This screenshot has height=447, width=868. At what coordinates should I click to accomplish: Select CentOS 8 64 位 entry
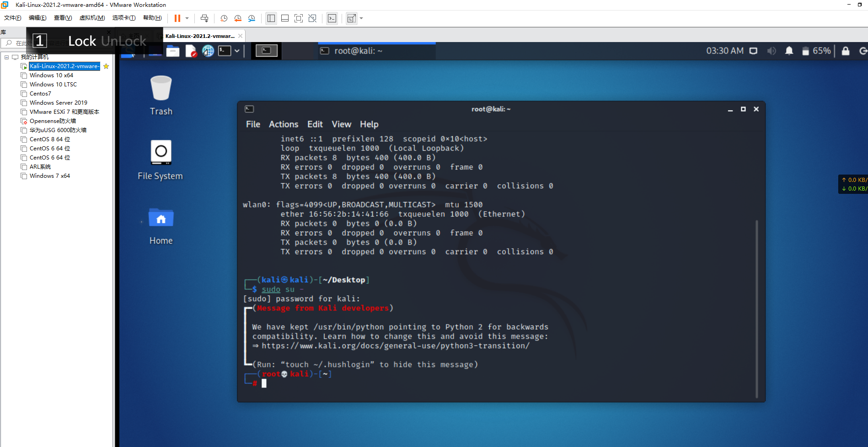[50, 139]
